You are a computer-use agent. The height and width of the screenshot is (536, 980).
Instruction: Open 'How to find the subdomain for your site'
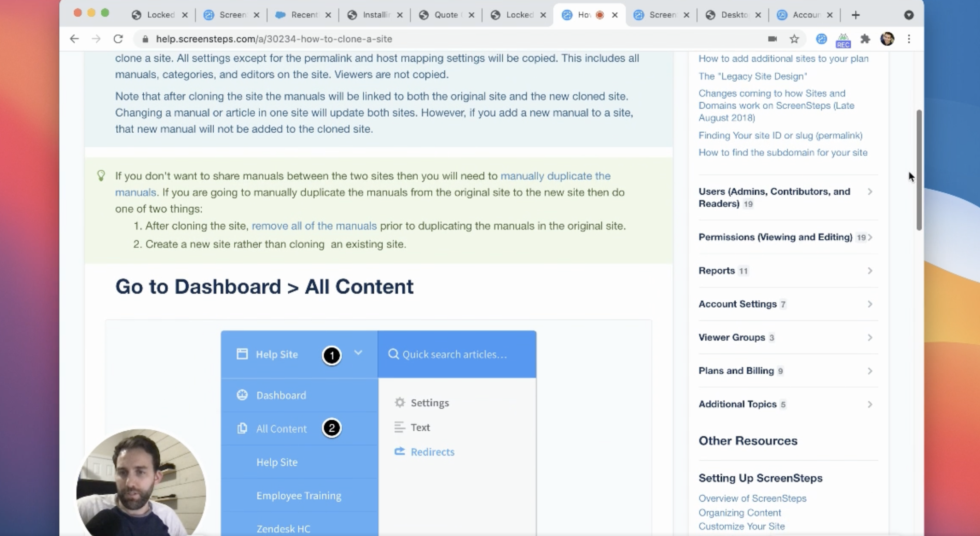tap(783, 152)
